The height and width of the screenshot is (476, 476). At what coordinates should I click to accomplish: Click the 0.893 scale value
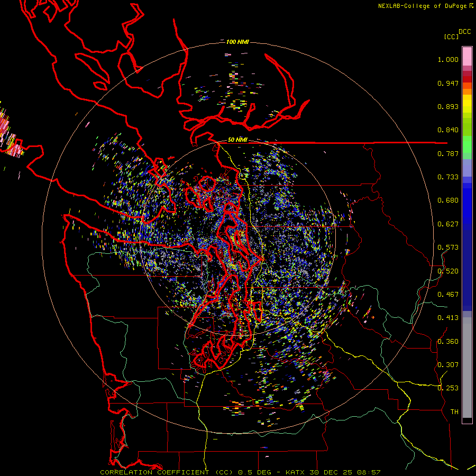pos(448,106)
